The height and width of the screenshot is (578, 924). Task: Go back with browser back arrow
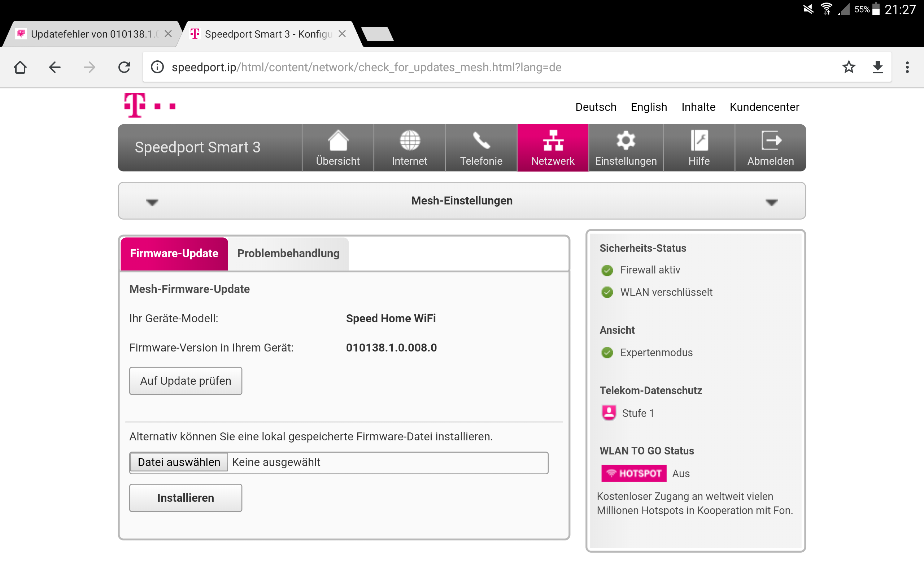[55, 67]
